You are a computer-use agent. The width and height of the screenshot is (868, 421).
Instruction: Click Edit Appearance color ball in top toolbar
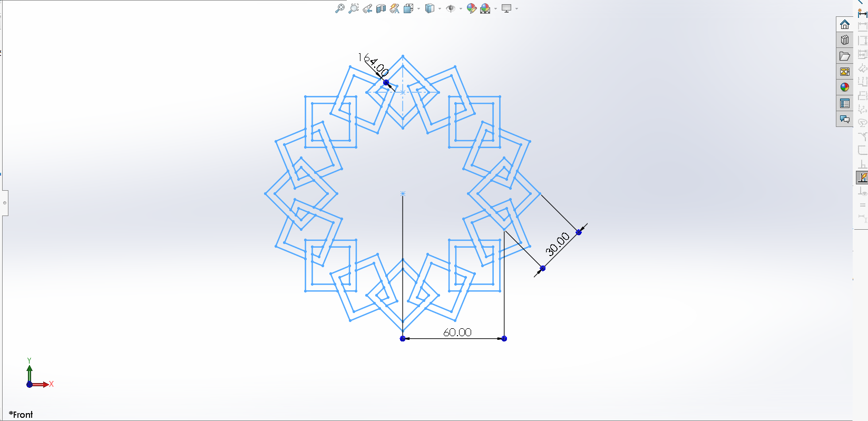click(x=472, y=8)
